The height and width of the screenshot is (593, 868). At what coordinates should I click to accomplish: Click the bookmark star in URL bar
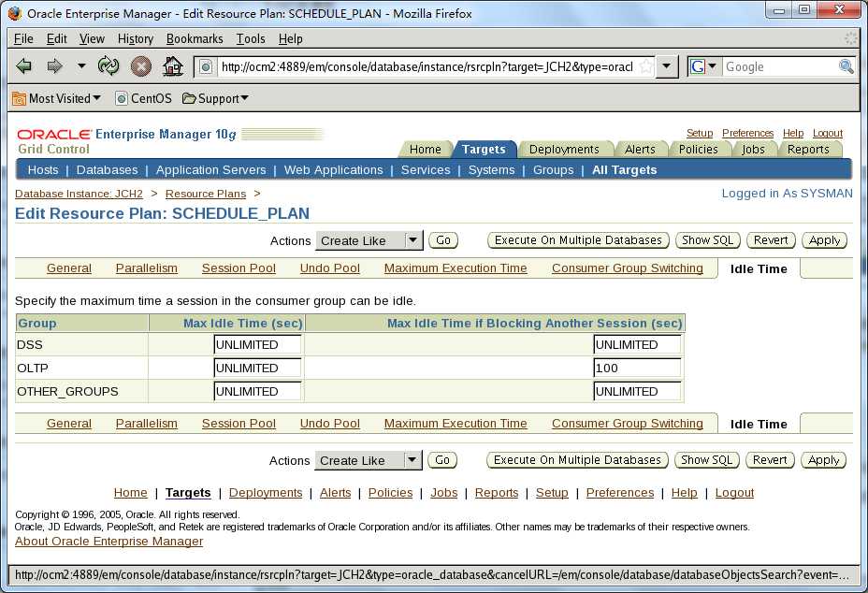tap(646, 67)
